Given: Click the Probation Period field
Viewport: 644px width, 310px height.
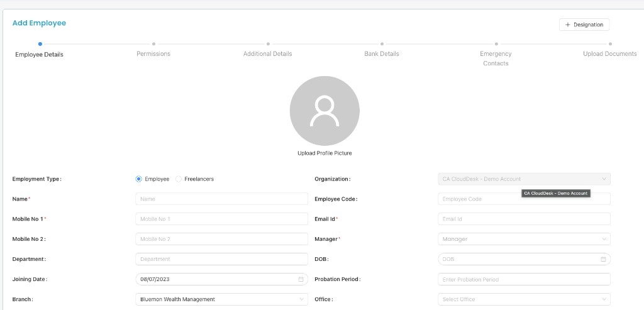Looking at the screenshot, I should pos(524,279).
